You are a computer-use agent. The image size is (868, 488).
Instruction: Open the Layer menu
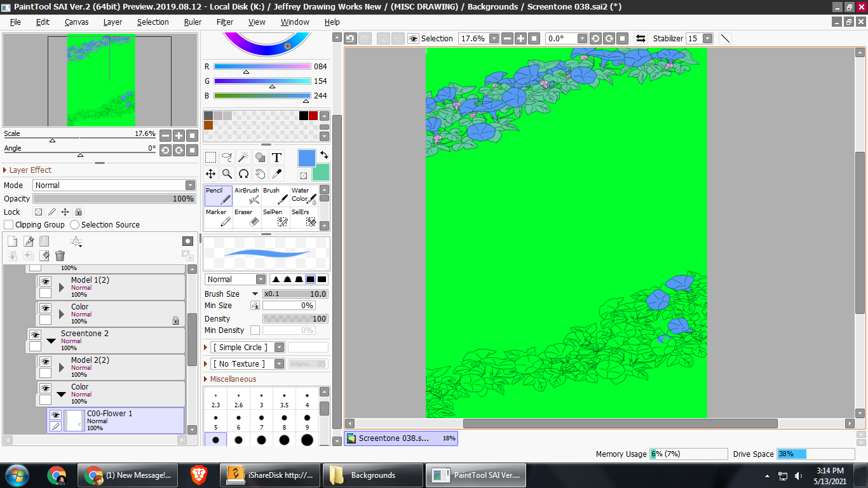click(112, 22)
